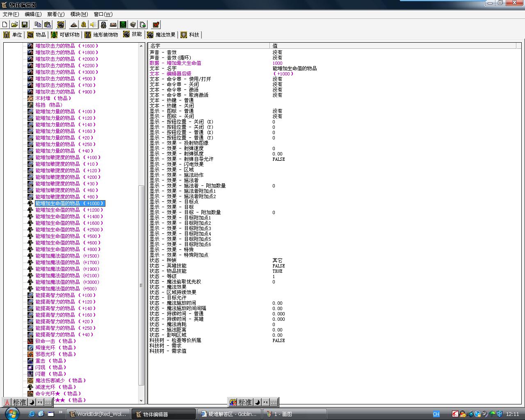
Task: Click the icon beside 辉煌光环 (物品)
Action: tap(30, 348)
